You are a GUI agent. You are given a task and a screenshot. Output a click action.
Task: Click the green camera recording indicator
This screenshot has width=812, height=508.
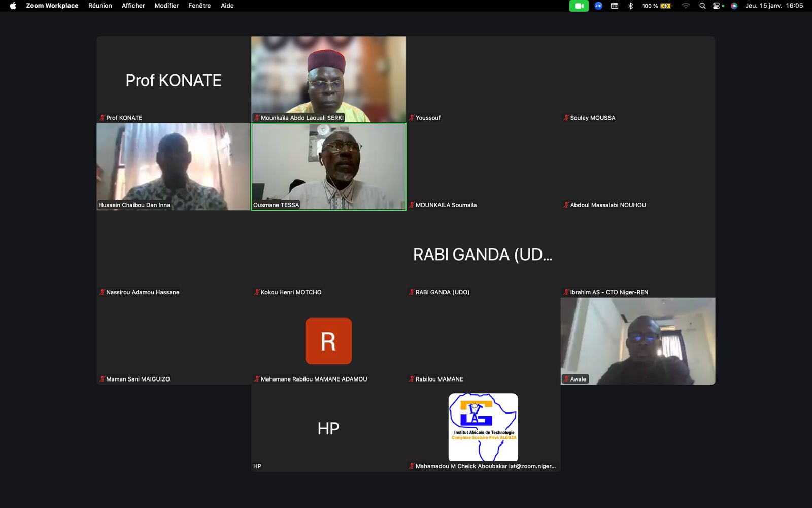point(579,6)
